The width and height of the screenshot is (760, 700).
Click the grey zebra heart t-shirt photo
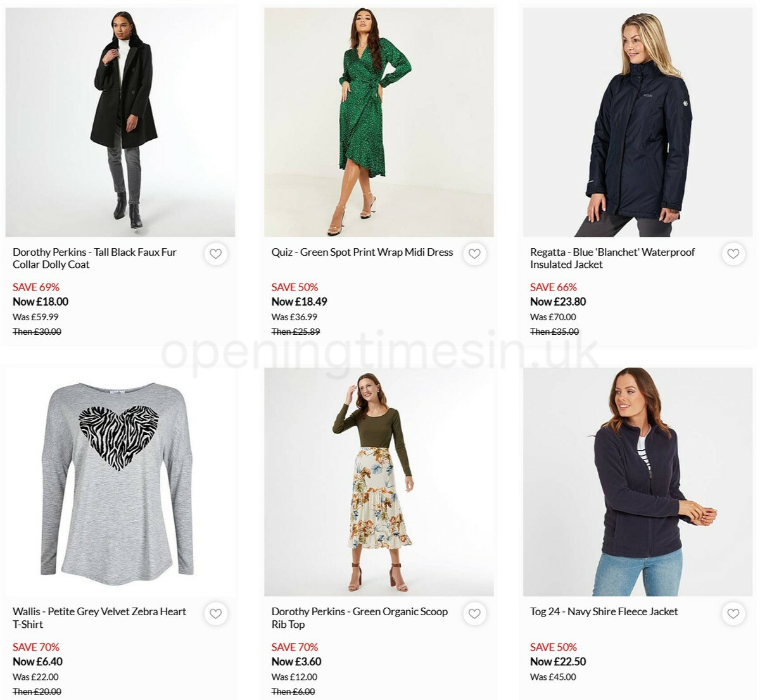120,480
